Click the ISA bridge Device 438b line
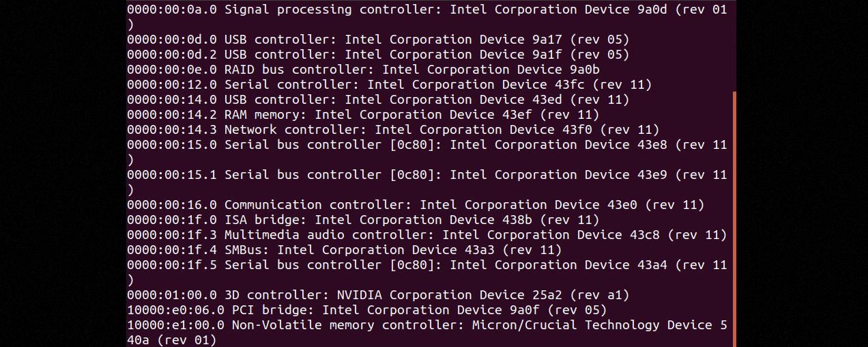This screenshot has height=347, width=868. point(363,220)
